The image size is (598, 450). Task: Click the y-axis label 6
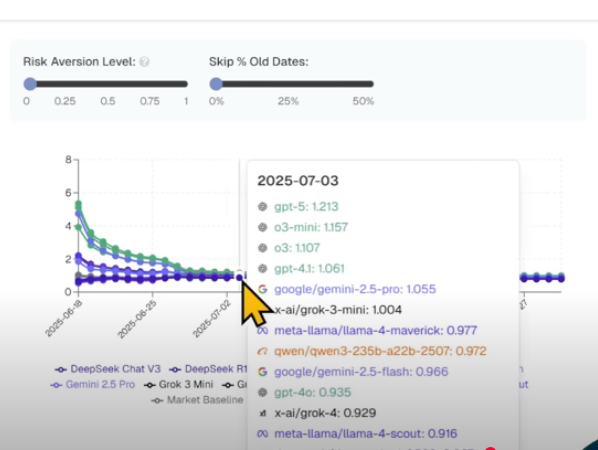click(68, 193)
